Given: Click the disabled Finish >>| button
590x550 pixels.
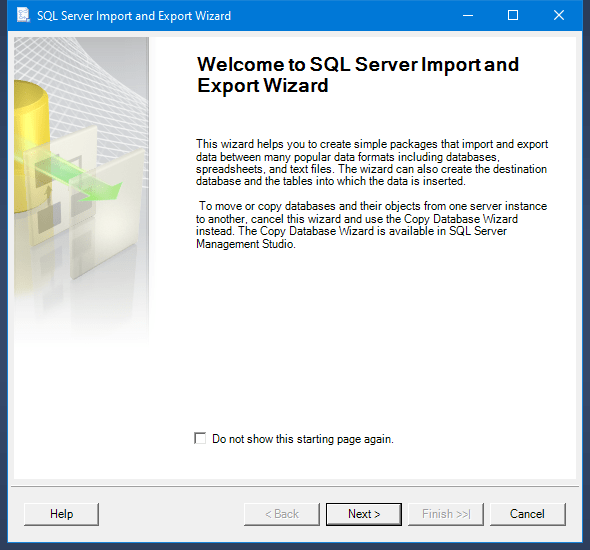Looking at the screenshot, I should click(x=446, y=514).
